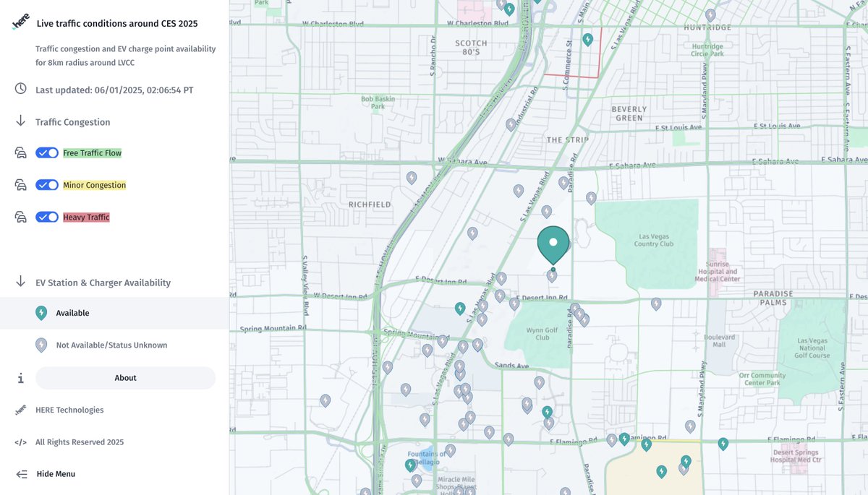
Task: Click the code brackets icon near All Rights Reserved
Action: pyautogui.click(x=21, y=442)
